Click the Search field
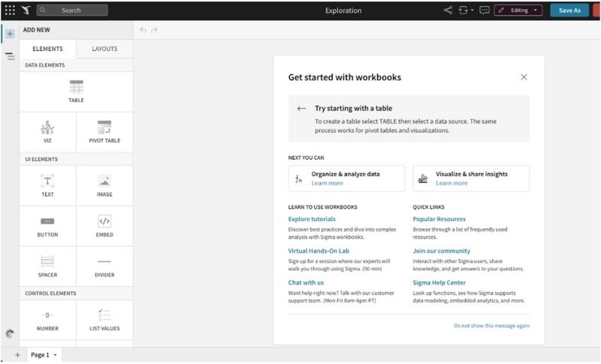The width and height of the screenshot is (601, 364). (x=72, y=11)
